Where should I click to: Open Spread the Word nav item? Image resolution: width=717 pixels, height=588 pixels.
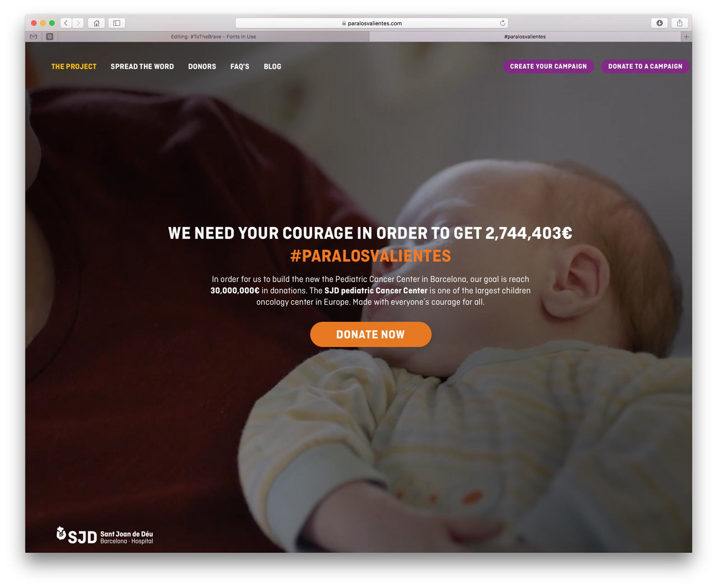[x=142, y=66]
